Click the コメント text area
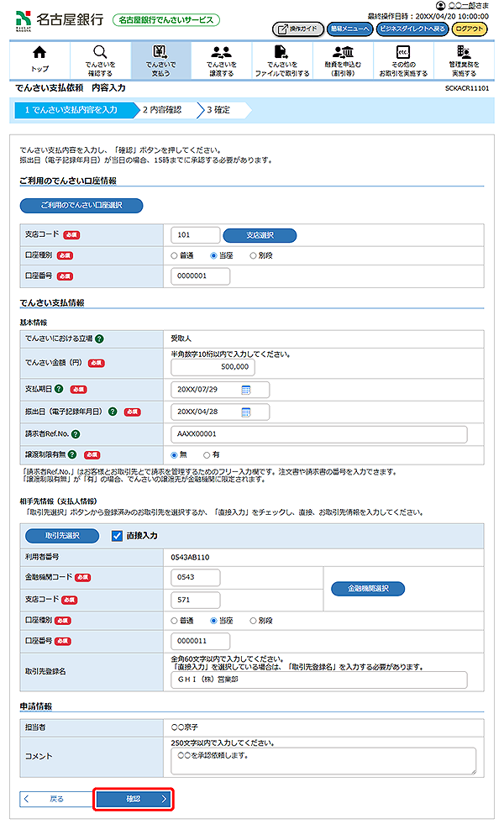Screen dimensions: 504x824 click(323, 761)
